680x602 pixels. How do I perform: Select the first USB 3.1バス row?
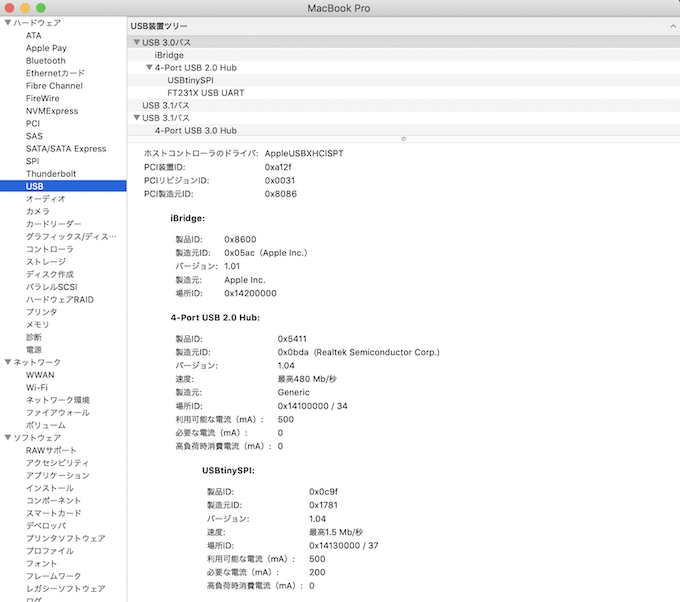404,105
